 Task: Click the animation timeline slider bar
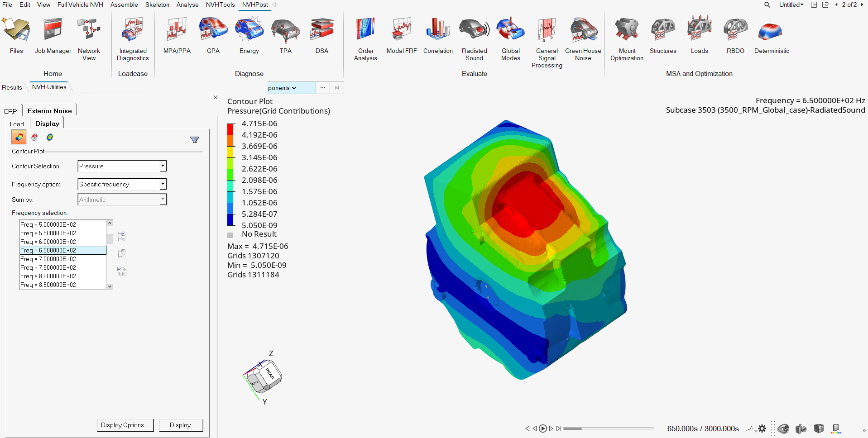[608, 428]
